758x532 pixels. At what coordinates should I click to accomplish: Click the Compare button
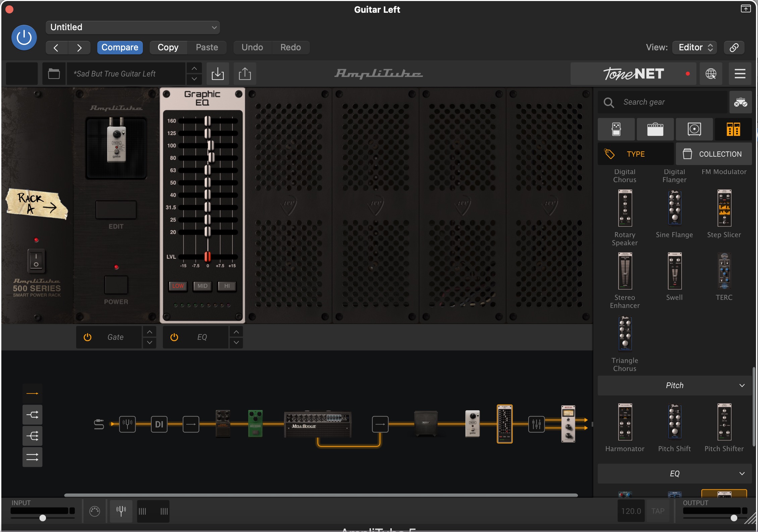[x=120, y=48]
